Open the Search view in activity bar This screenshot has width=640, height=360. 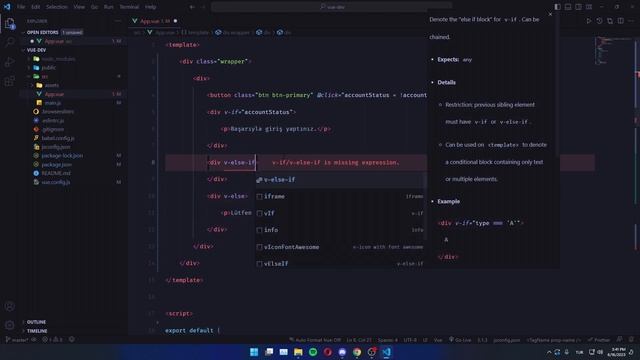pyautogui.click(x=9, y=42)
